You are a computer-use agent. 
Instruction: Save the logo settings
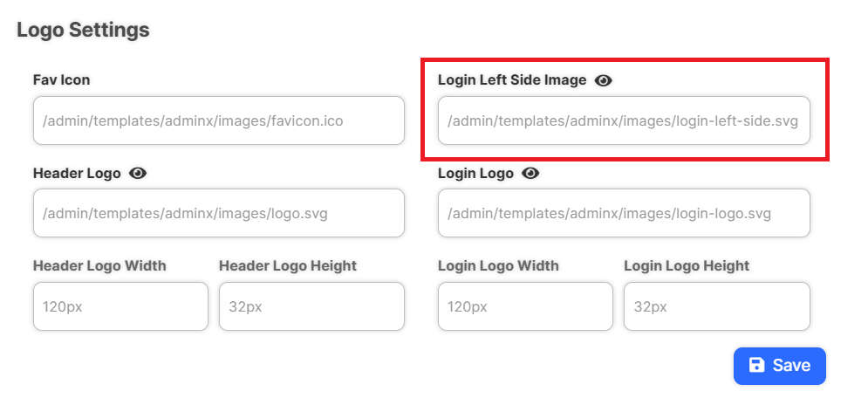coord(779,366)
